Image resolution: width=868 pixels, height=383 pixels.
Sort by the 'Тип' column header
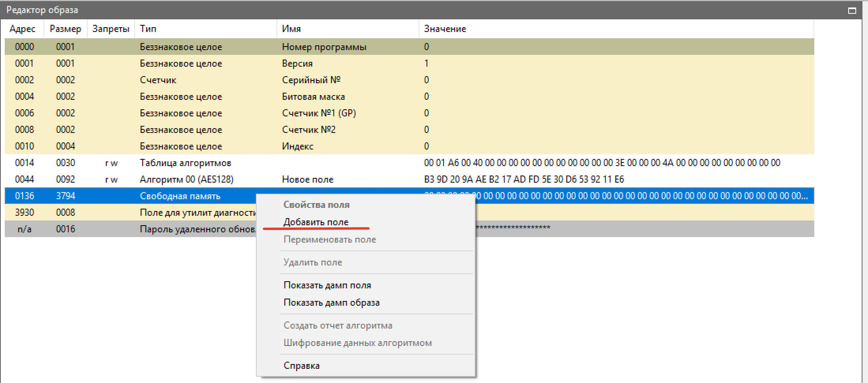(x=148, y=29)
